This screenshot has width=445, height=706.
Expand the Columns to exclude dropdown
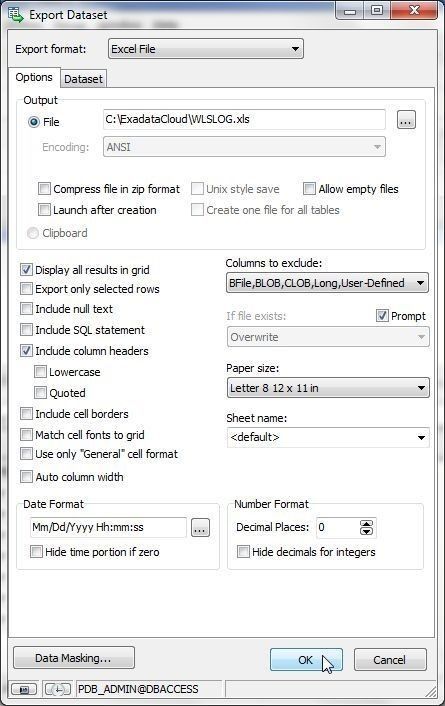click(x=327, y=283)
